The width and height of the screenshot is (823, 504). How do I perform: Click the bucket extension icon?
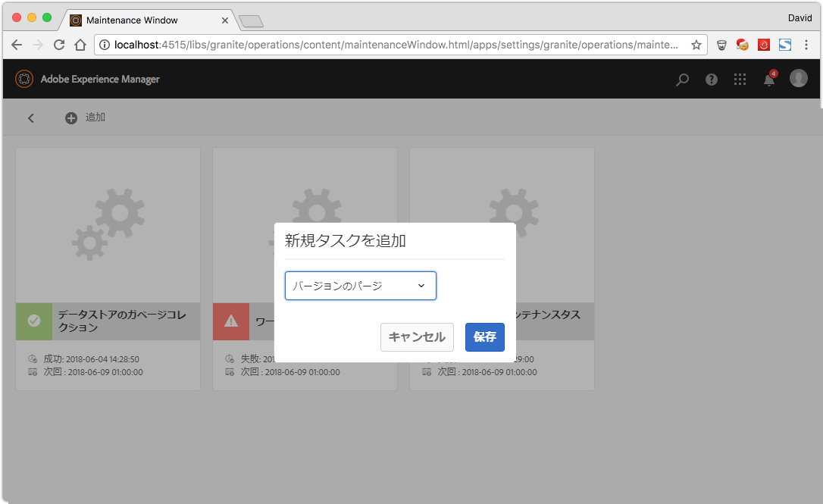[x=721, y=45]
